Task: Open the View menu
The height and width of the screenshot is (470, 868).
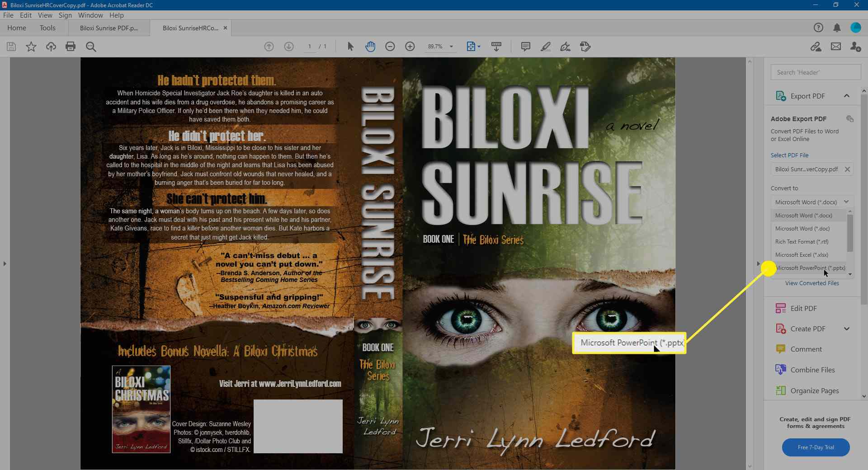Action: pos(45,15)
